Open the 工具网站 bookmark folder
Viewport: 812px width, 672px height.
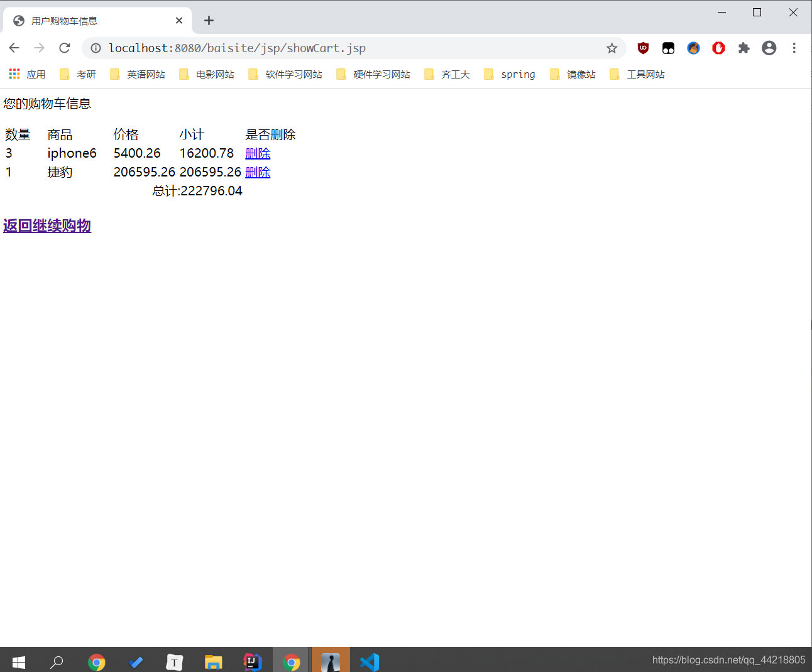coord(637,74)
